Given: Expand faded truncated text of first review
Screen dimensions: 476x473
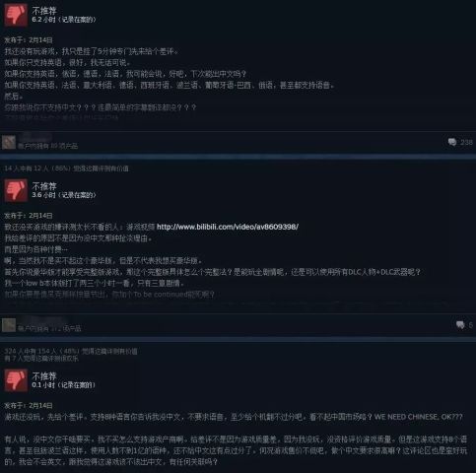Looking at the screenshot, I should 61,117.
